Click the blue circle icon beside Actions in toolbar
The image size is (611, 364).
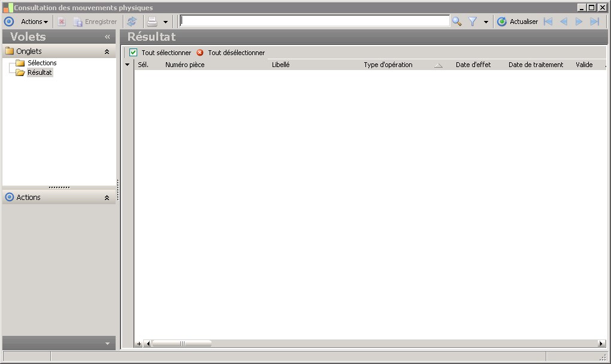(8, 22)
